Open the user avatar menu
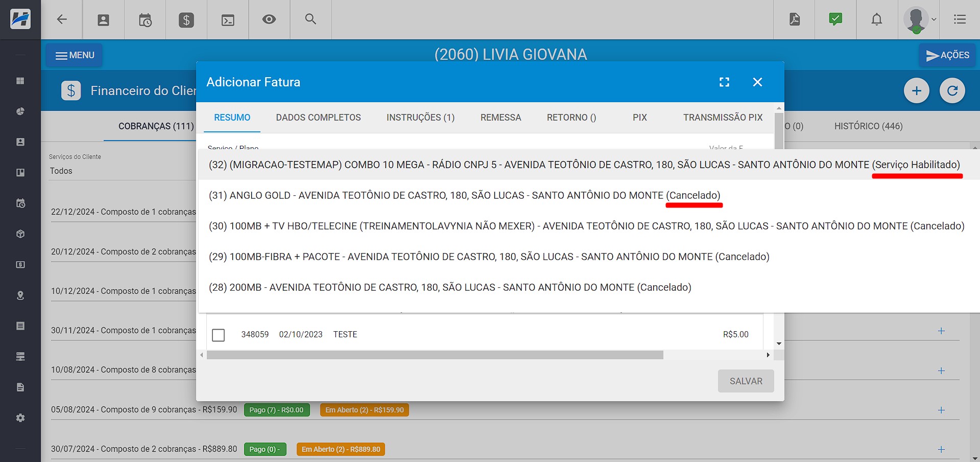The width and height of the screenshot is (980, 462). pos(919,20)
